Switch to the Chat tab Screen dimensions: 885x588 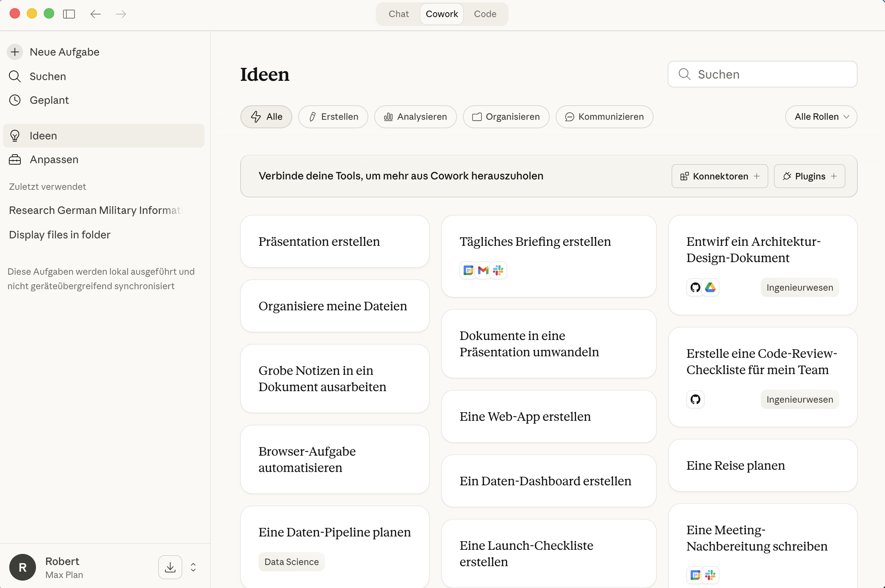(398, 14)
